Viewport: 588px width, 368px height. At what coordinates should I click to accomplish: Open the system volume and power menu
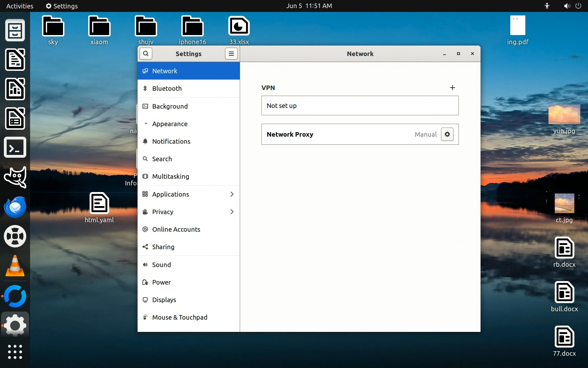click(572, 6)
